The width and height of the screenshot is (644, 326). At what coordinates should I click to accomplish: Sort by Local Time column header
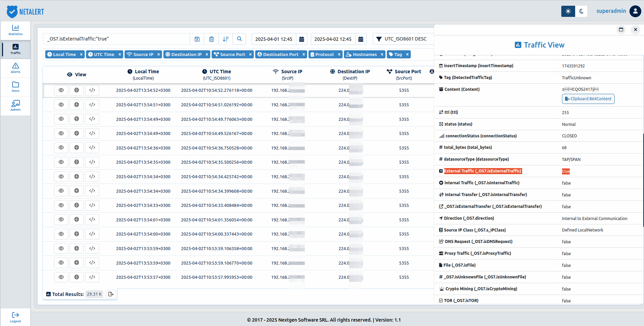[x=143, y=75]
